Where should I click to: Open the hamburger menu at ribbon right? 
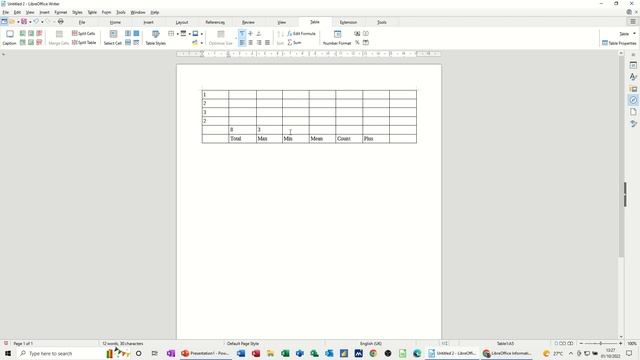[x=633, y=22]
